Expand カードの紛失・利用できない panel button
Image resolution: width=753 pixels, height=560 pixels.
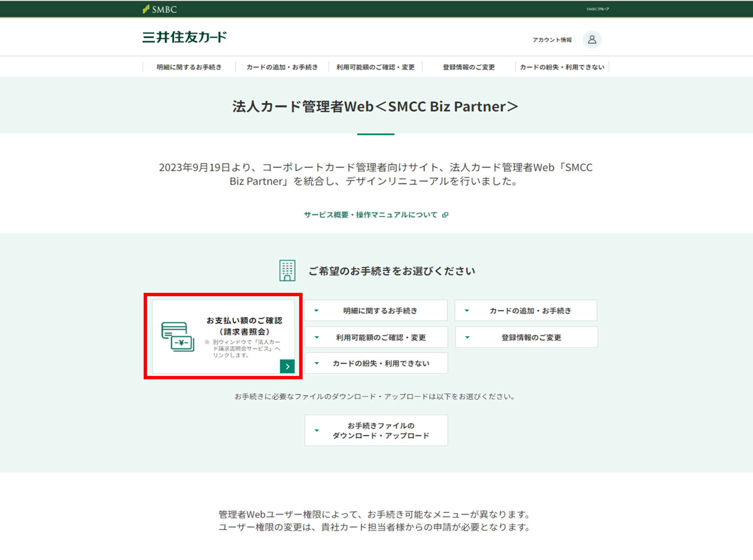point(376,363)
